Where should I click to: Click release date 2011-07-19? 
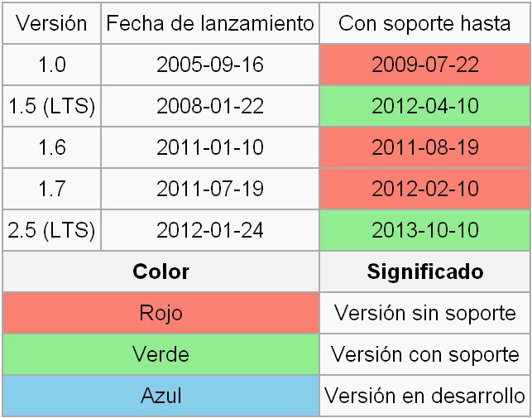click(x=210, y=189)
